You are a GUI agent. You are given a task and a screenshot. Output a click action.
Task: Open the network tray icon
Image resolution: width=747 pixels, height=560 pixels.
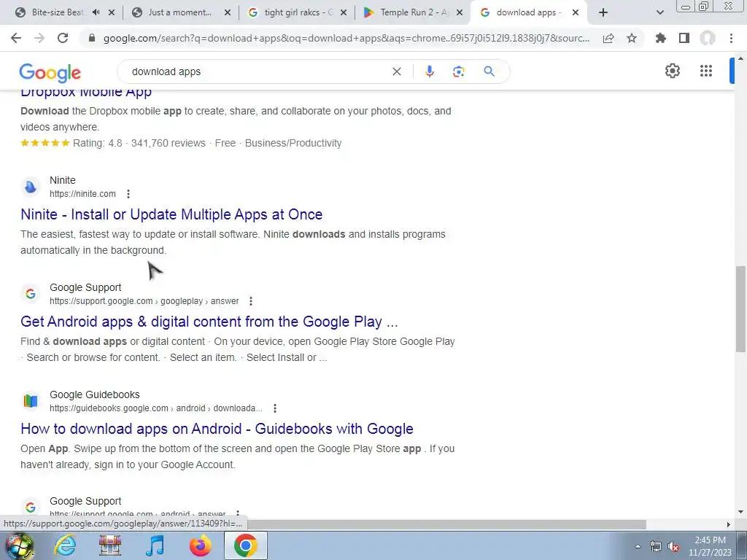[656, 547]
